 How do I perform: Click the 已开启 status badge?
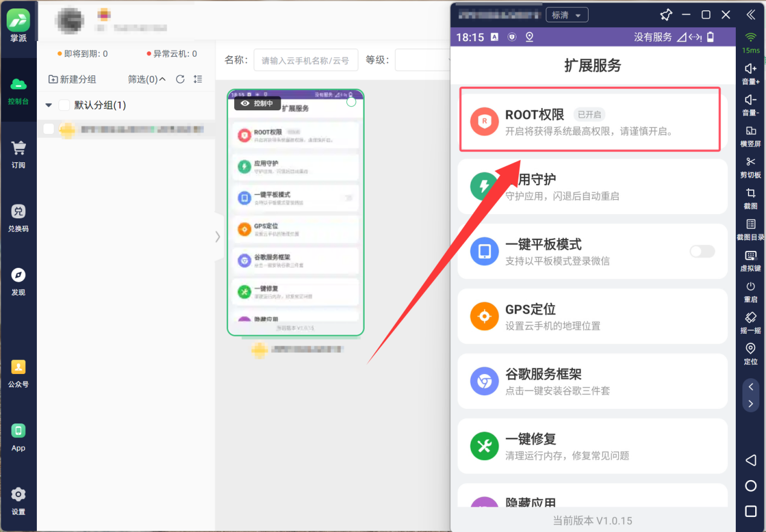coord(589,115)
